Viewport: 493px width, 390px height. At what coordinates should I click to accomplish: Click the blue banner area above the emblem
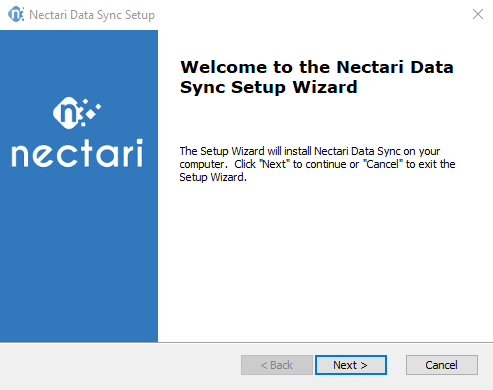(79, 62)
